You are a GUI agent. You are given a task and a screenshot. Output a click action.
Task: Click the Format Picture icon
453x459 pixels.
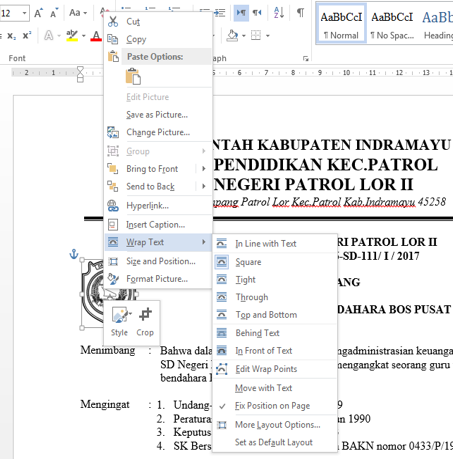[x=113, y=279]
